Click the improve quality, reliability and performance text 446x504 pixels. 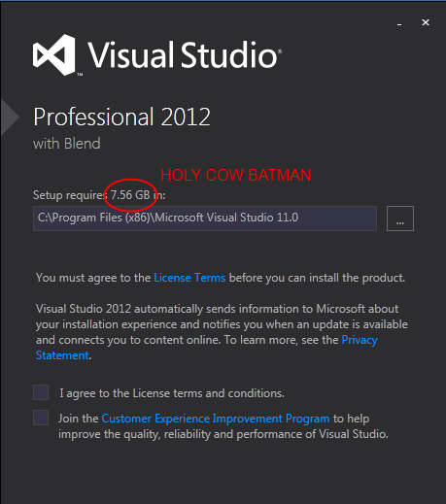pos(223,434)
